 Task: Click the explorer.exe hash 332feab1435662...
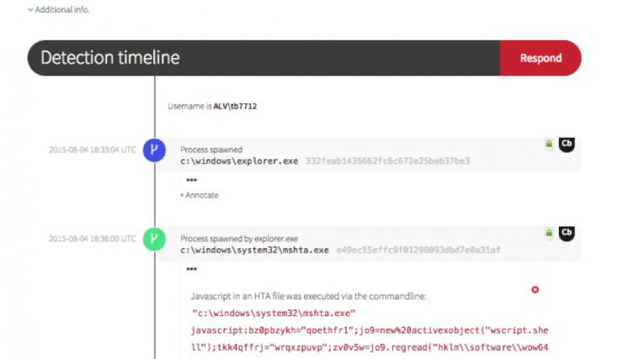tap(386, 161)
